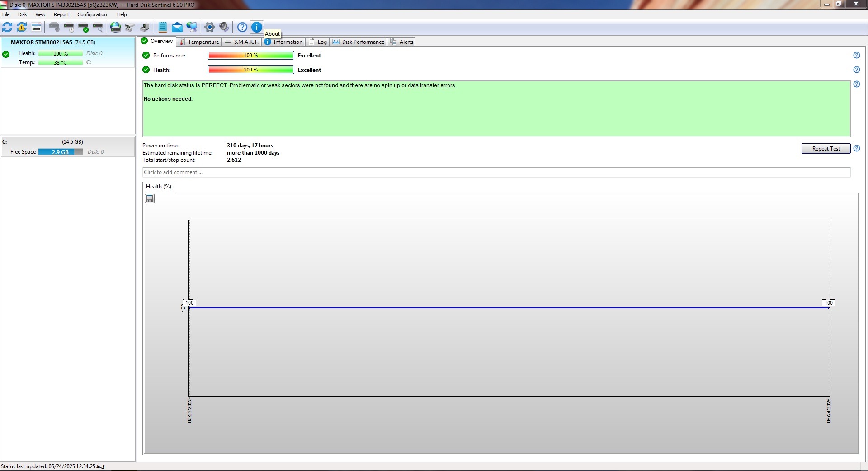Open the Help question mark toolbar icon

click(x=242, y=27)
